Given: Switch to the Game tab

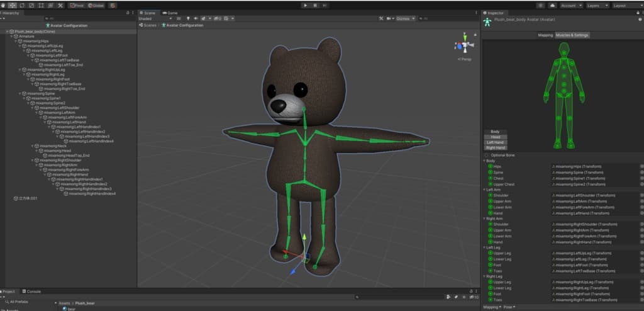Looking at the screenshot, I should click(x=170, y=13).
